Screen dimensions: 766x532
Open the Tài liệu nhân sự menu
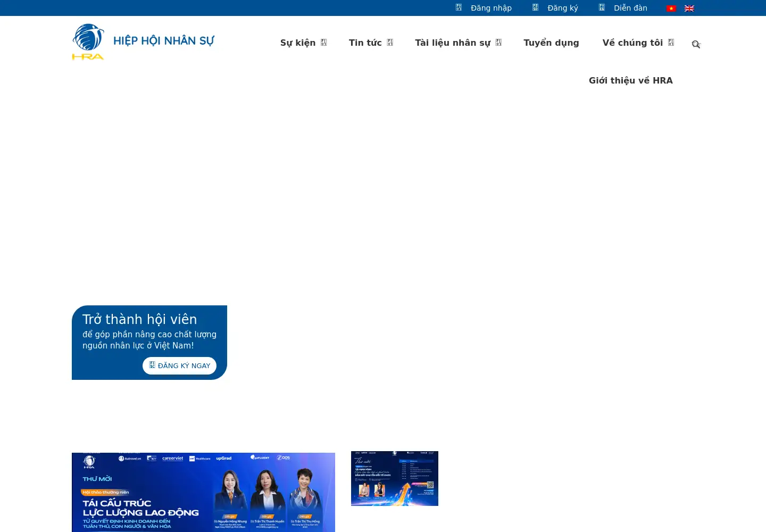453,43
